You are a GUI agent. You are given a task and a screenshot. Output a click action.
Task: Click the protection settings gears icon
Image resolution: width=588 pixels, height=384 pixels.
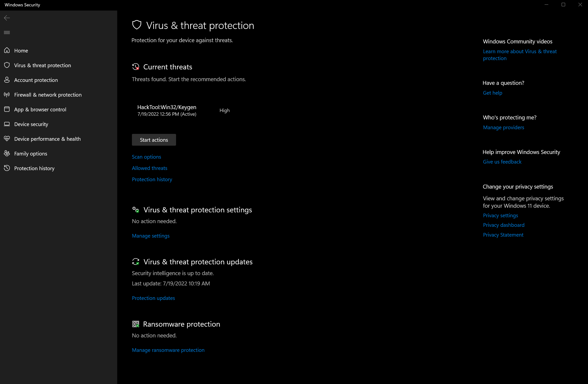(136, 210)
